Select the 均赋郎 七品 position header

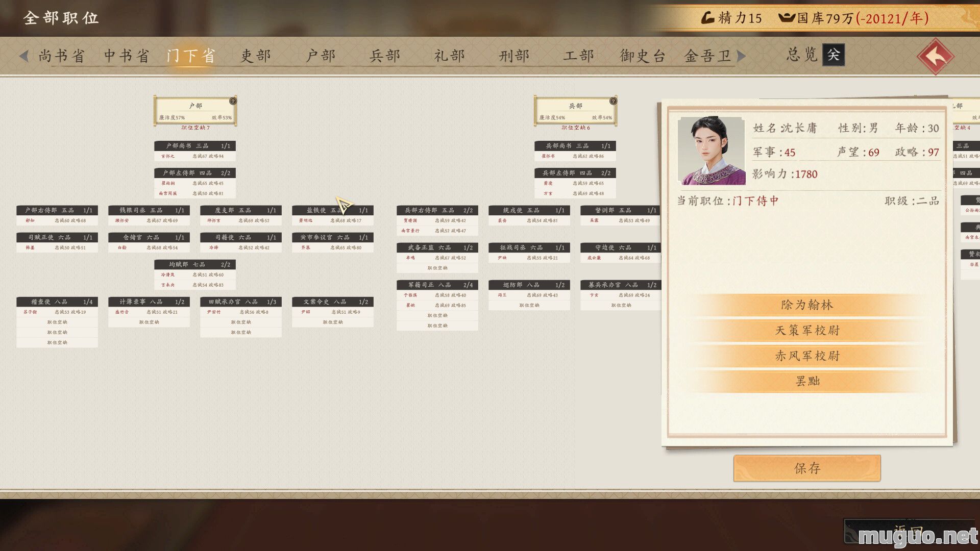coord(195,264)
